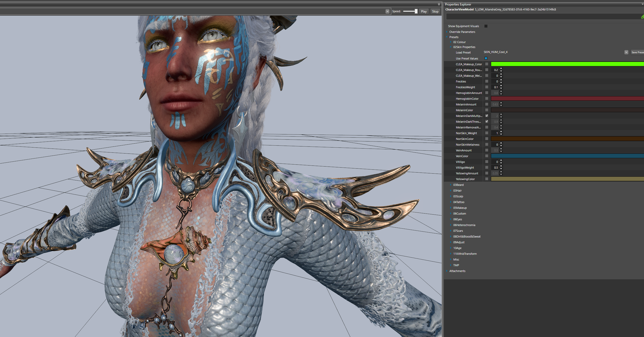This screenshot has width=644, height=337.
Task: Increase CLEA_Makeup_Rou value with up arrow
Action: click(x=501, y=69)
